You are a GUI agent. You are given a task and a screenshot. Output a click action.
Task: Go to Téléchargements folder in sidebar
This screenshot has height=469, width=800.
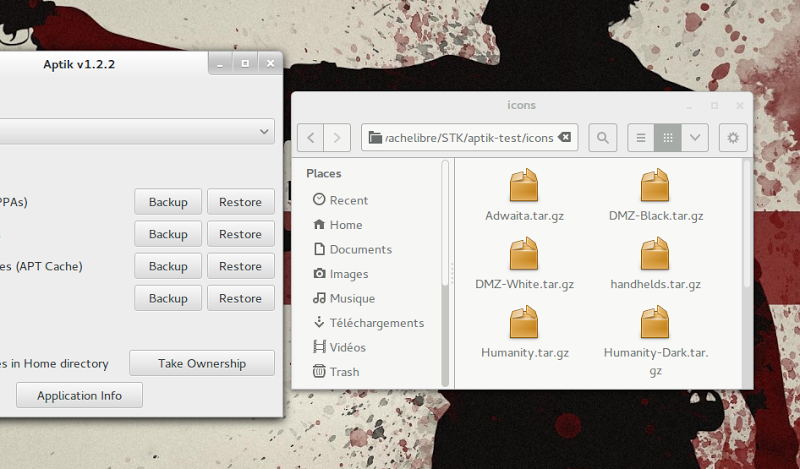coord(376,323)
